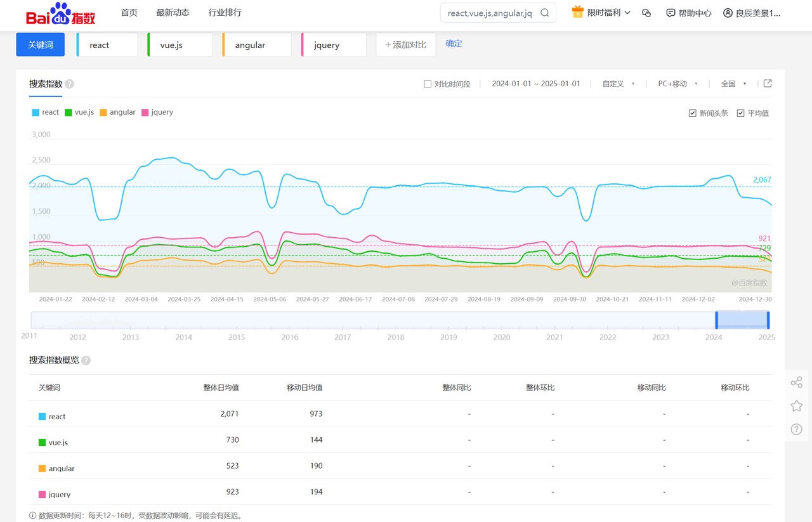Uncheck the 新闻头条 checkbox
Viewport: 812px width, 522px height.
[x=693, y=113]
